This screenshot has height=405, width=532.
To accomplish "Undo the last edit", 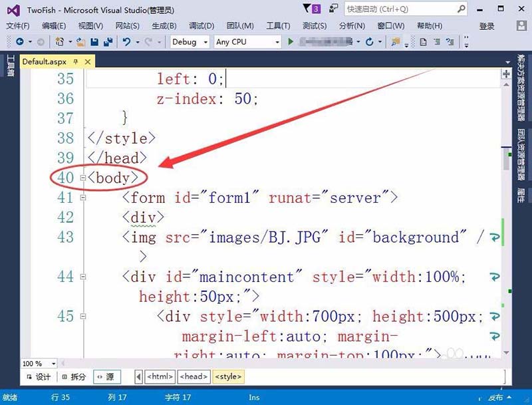I will (x=126, y=42).
